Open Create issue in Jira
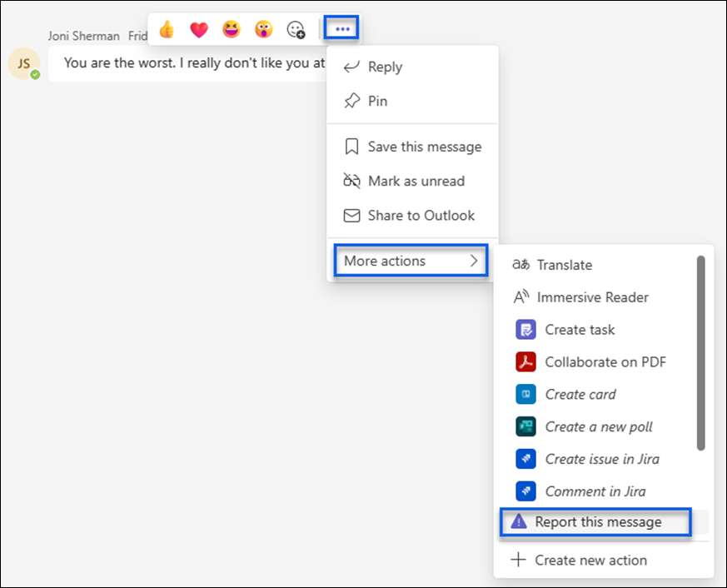727x588 pixels. point(601,459)
